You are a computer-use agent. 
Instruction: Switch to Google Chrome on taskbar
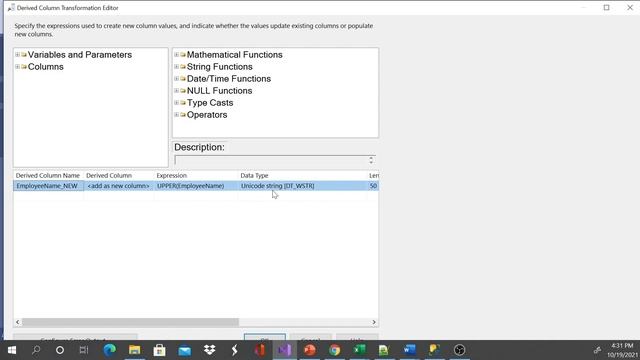tap(335, 350)
